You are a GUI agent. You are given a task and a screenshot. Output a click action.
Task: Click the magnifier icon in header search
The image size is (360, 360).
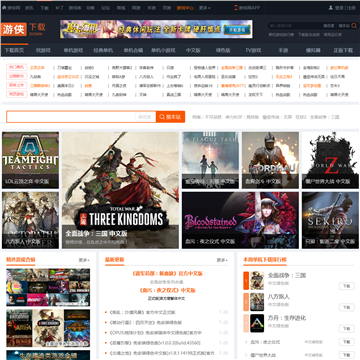point(354,26)
